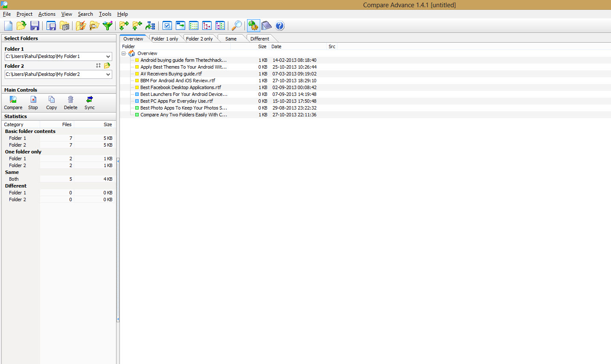Switch to the Folder 1 only tab
This screenshot has width=611, height=364.
pyautogui.click(x=165, y=39)
